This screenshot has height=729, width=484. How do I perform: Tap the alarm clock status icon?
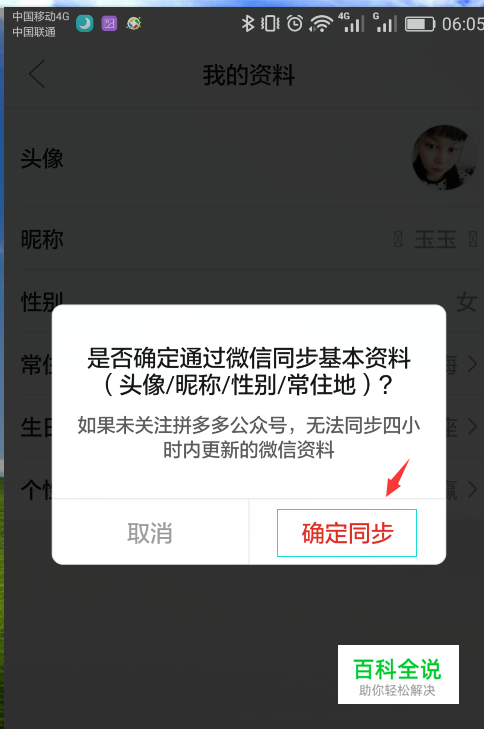click(x=295, y=23)
